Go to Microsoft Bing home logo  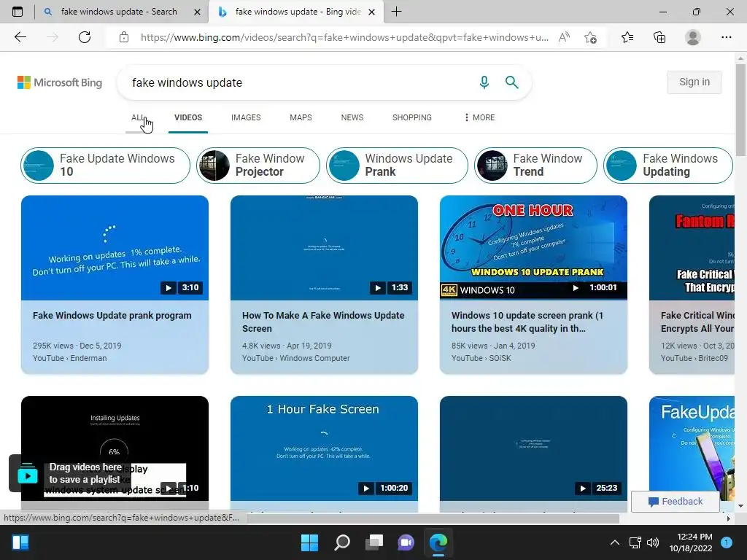click(60, 82)
